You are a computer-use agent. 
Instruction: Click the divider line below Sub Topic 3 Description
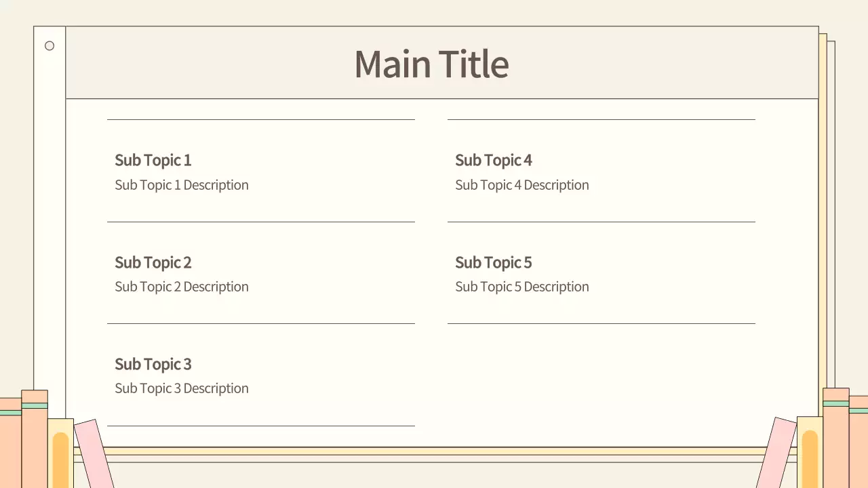pyautogui.click(x=261, y=426)
